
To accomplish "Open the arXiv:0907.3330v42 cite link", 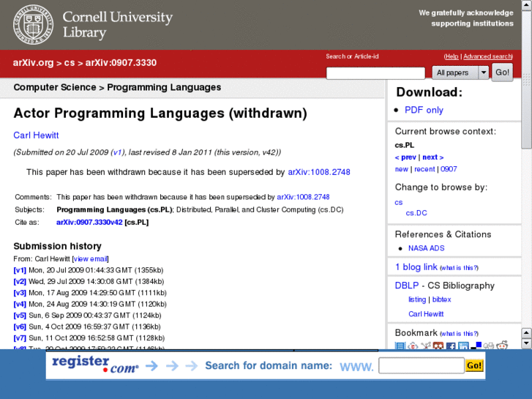I will 89,223.
